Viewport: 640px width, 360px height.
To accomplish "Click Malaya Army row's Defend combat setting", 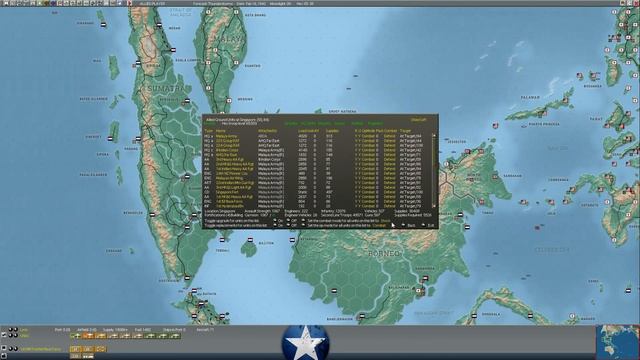I will point(389,136).
